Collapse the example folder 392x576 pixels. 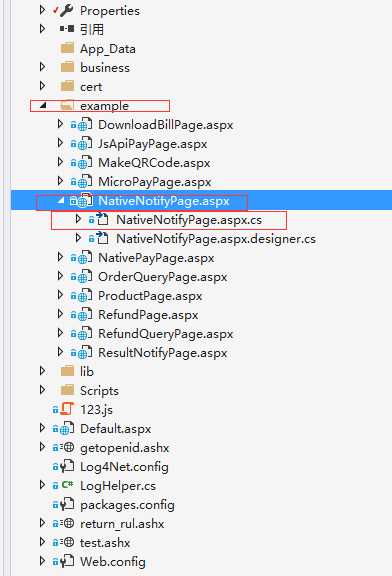43,105
